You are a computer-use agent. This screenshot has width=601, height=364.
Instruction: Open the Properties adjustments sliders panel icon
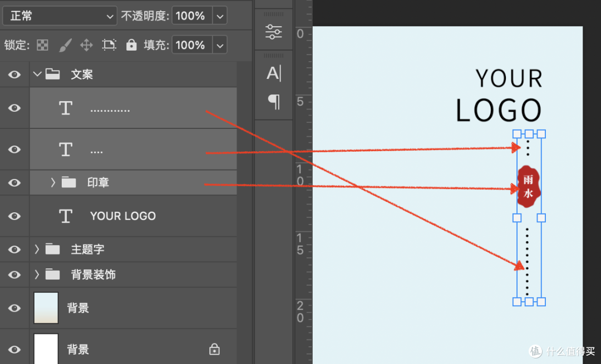274,32
